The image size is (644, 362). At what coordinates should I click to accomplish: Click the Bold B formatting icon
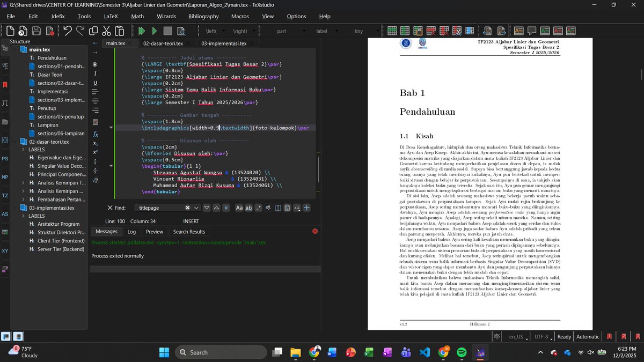click(x=95, y=64)
